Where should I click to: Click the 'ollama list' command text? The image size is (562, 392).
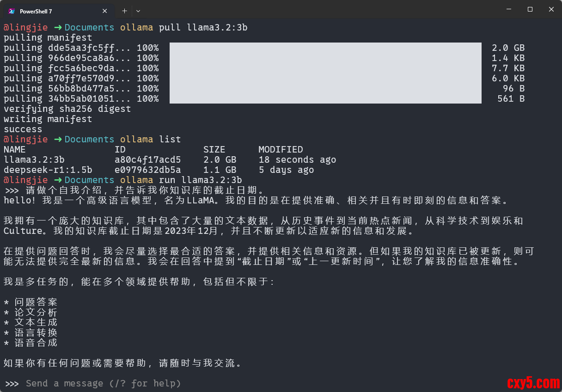pos(150,139)
